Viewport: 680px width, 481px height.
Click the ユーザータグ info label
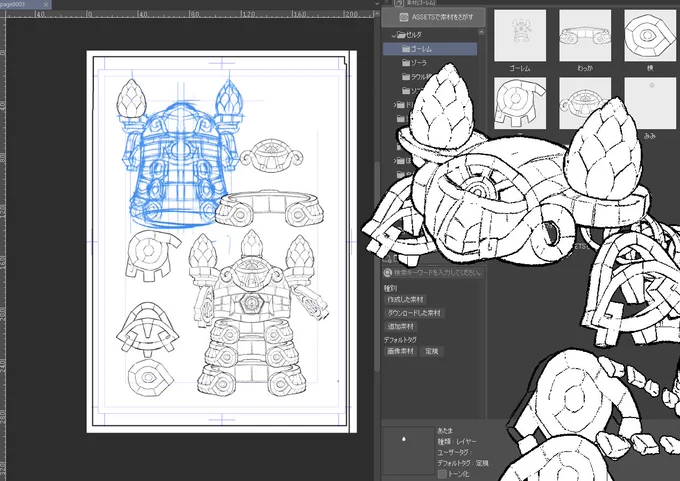(455, 452)
